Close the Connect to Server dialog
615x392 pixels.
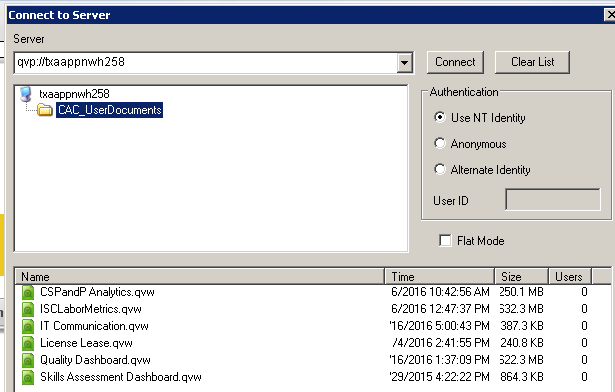(x=610, y=15)
